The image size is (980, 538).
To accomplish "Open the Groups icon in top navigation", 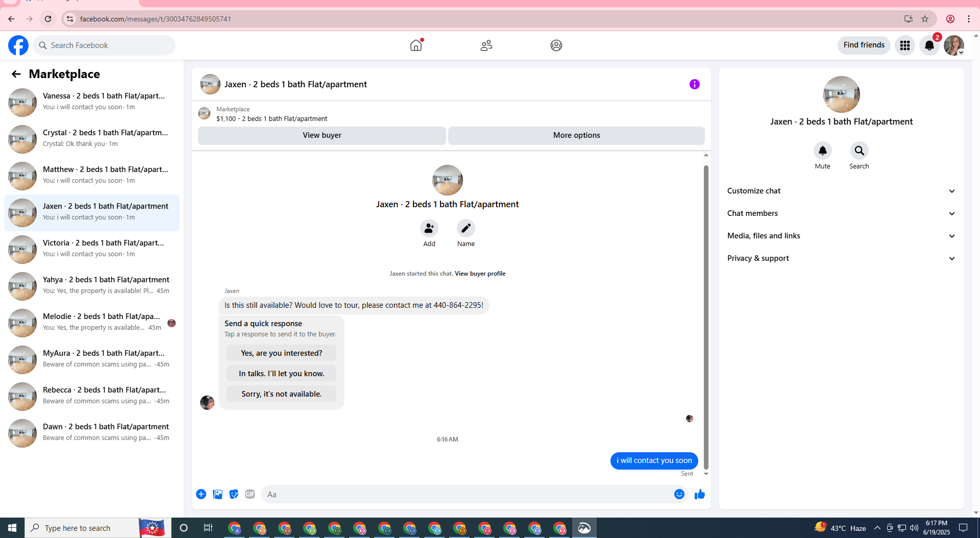I will [556, 45].
